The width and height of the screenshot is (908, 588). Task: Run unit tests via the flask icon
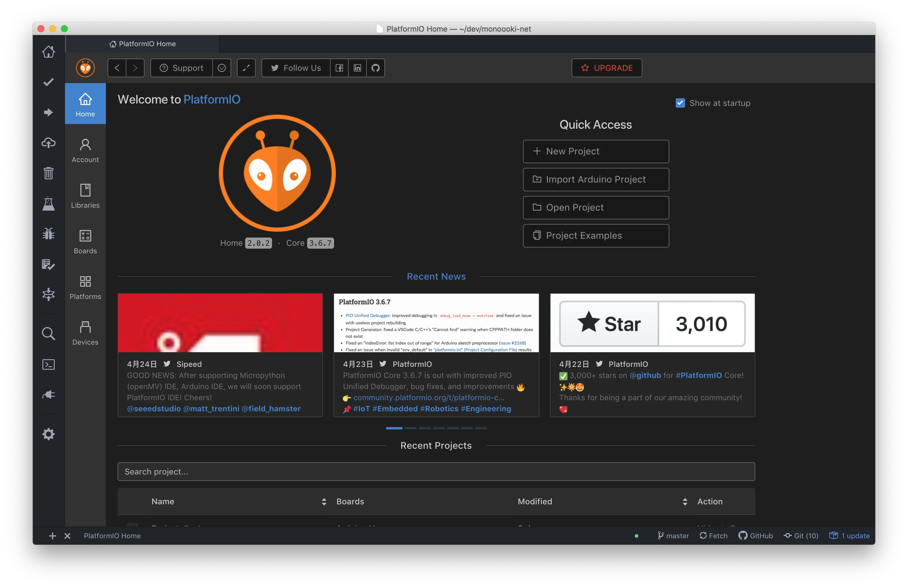click(49, 203)
